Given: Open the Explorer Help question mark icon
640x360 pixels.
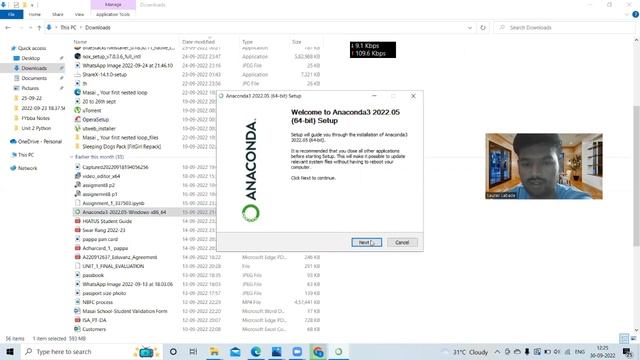Looking at the screenshot, I should coord(635,14).
